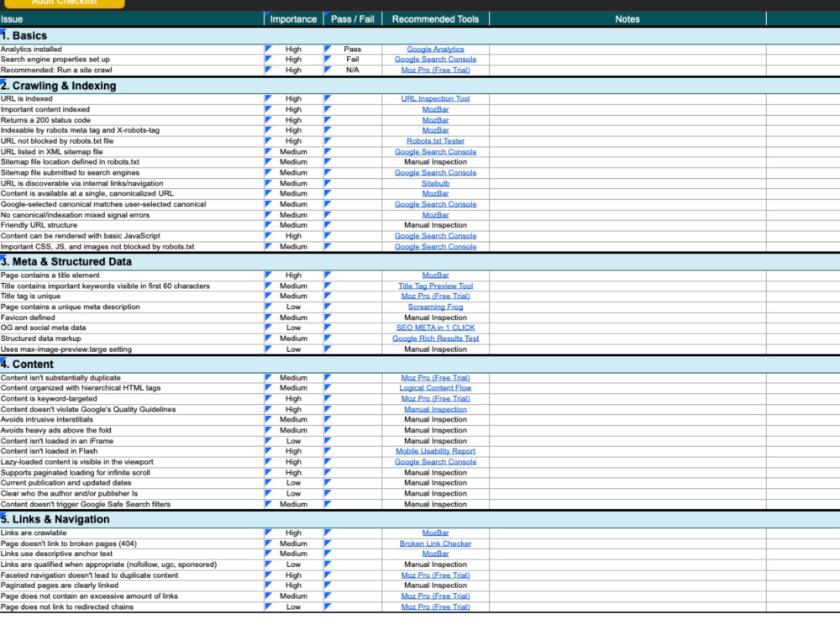Open Google Search Console link in Search engine properties row

tap(435, 60)
